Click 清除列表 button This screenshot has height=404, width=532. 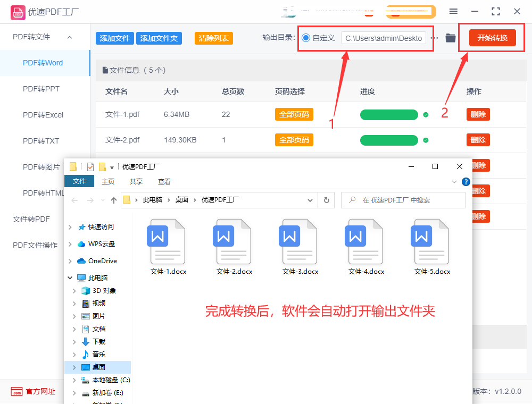(213, 38)
